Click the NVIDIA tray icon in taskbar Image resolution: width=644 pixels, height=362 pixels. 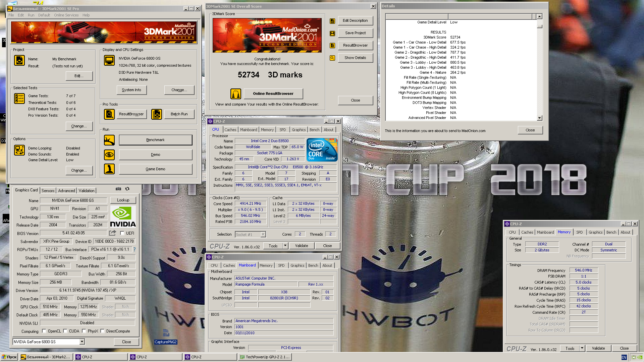(640, 357)
